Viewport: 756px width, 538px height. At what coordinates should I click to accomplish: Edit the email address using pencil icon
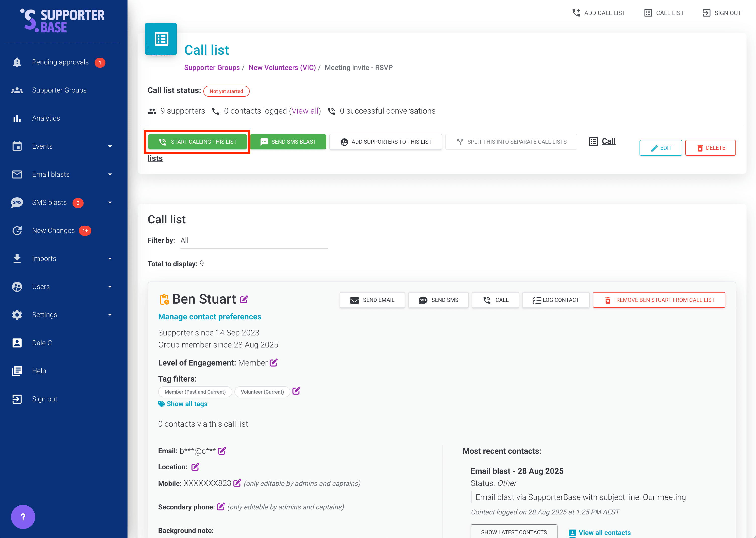[x=222, y=451]
